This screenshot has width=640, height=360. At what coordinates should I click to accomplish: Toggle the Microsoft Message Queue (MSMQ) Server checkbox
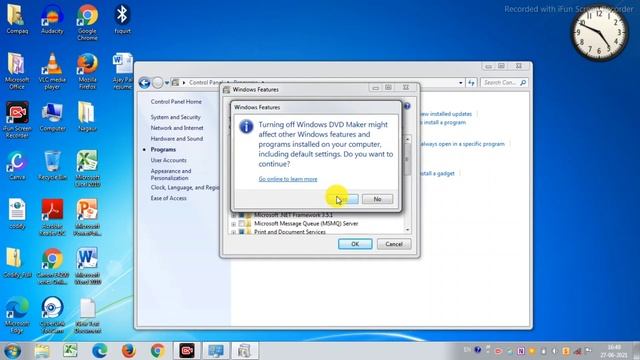[242, 224]
